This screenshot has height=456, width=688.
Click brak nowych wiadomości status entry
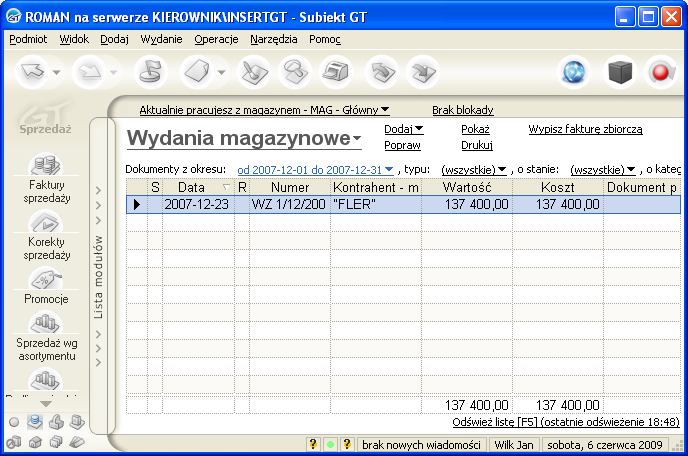point(421,445)
